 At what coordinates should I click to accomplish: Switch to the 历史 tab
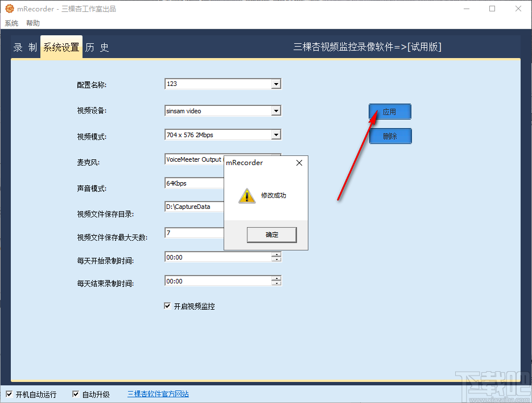coord(96,47)
